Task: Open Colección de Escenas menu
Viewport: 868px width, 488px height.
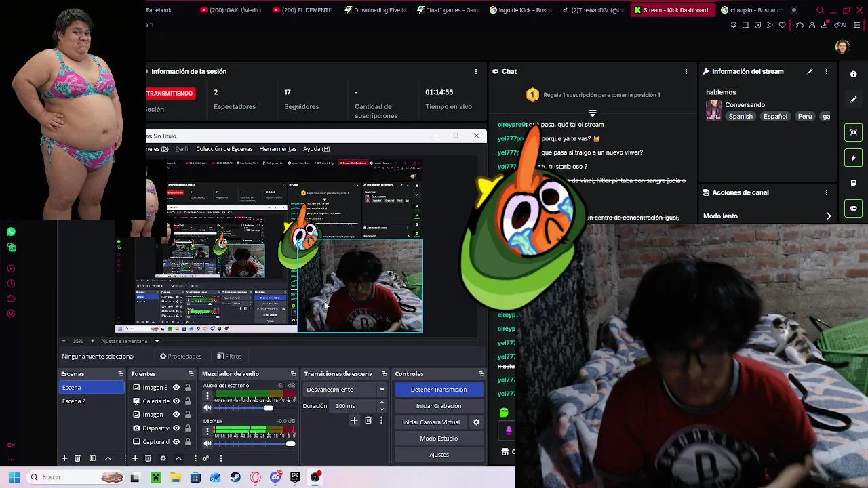Action: pyautogui.click(x=224, y=149)
